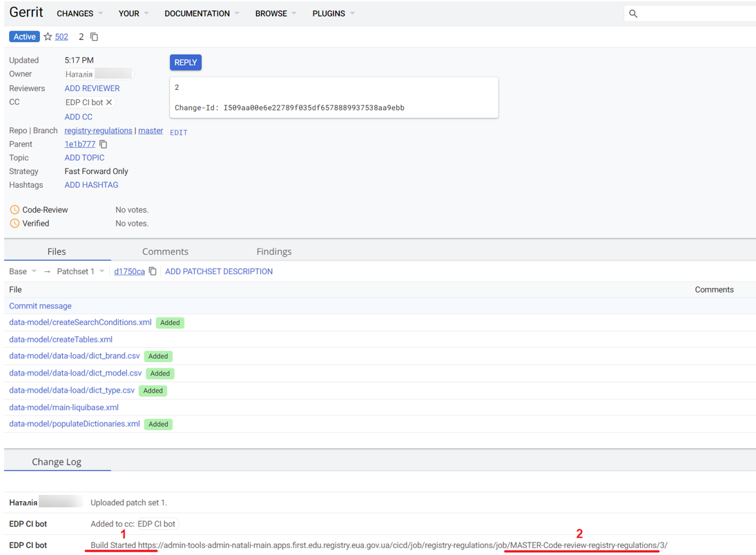Switch to the Comments tab

click(x=165, y=251)
